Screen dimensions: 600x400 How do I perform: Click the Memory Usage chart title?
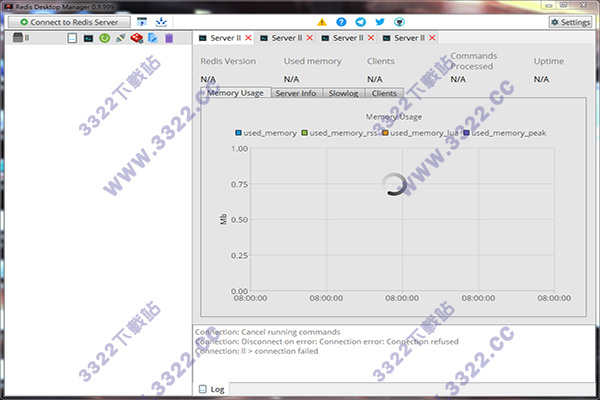coord(394,117)
